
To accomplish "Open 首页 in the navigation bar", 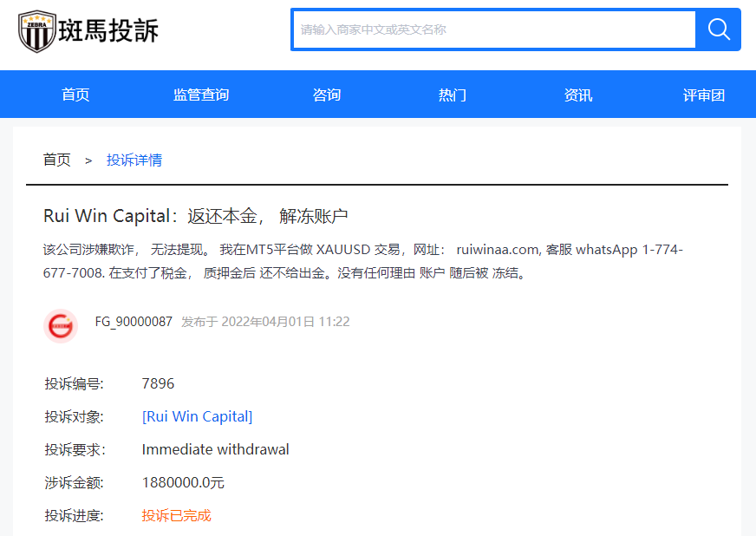I will click(75, 95).
